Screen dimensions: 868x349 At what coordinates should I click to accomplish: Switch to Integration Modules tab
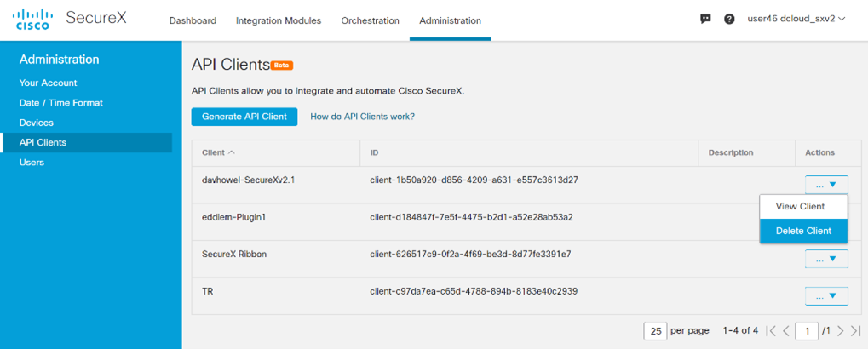[x=279, y=20]
